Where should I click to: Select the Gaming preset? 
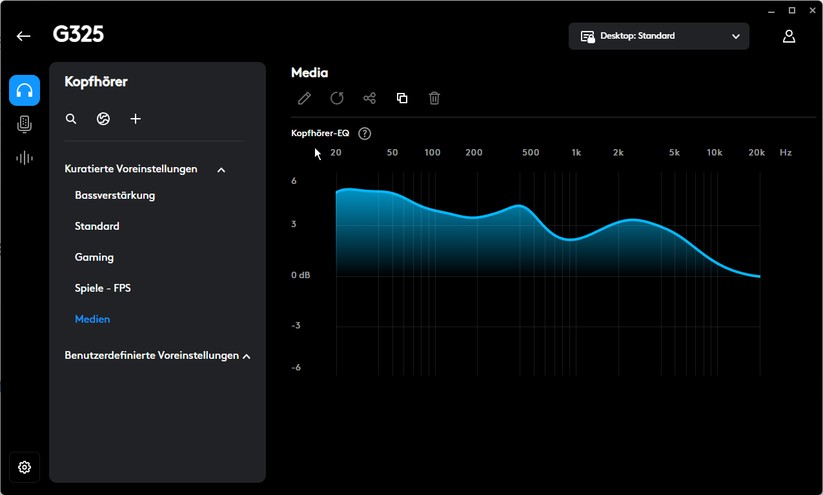click(x=94, y=257)
